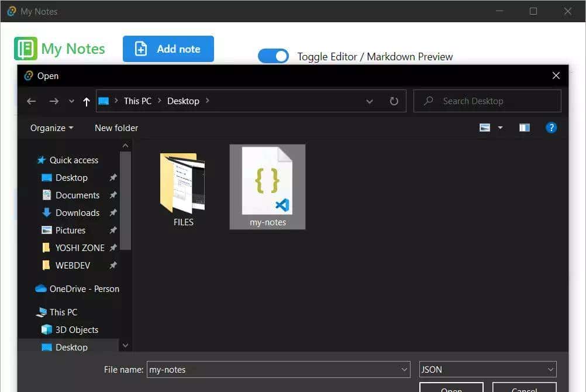The height and width of the screenshot is (392, 586).
Task: Expand the recent locations dropdown arrow
Action: click(x=71, y=101)
